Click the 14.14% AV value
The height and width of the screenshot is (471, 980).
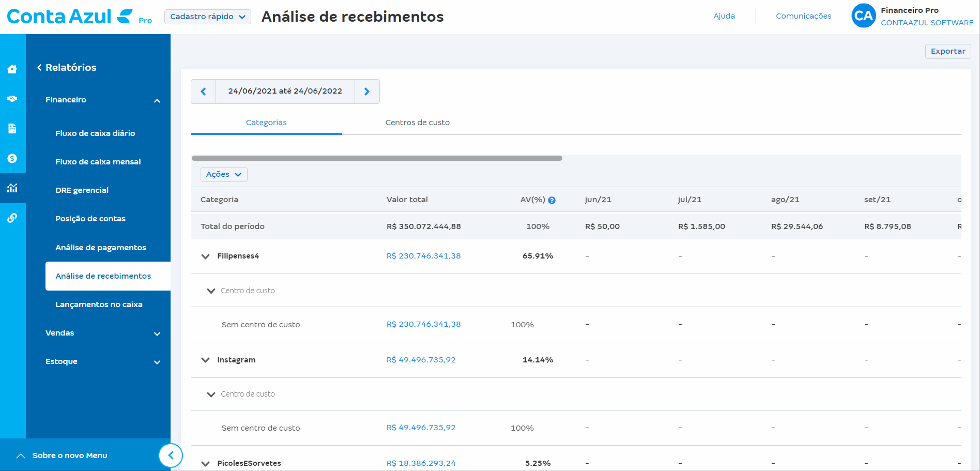[538, 360]
